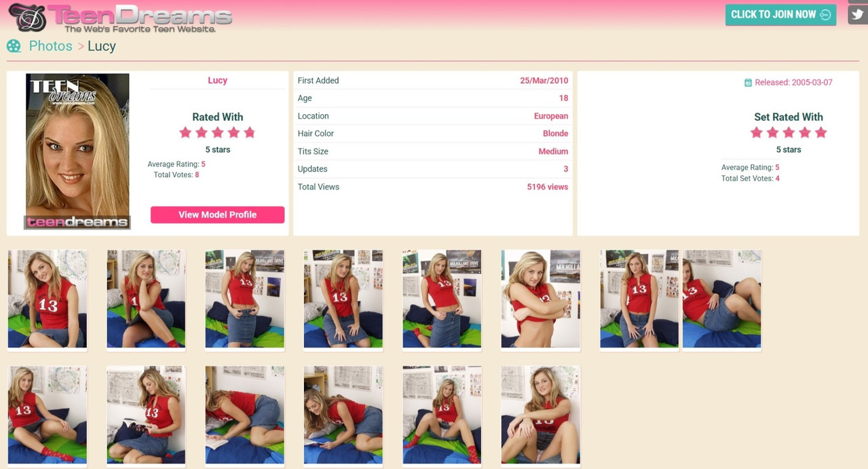Click the Total Views label
The height and width of the screenshot is (469, 868).
point(318,187)
